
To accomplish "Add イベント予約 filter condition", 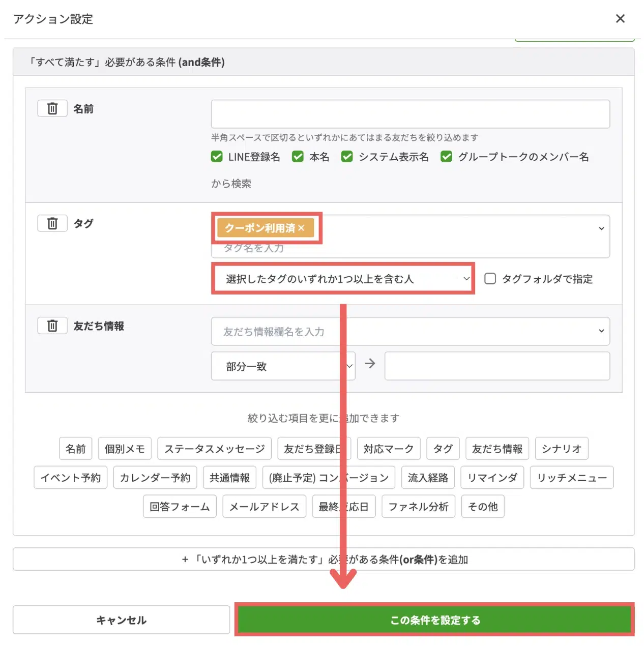I will [x=71, y=478].
